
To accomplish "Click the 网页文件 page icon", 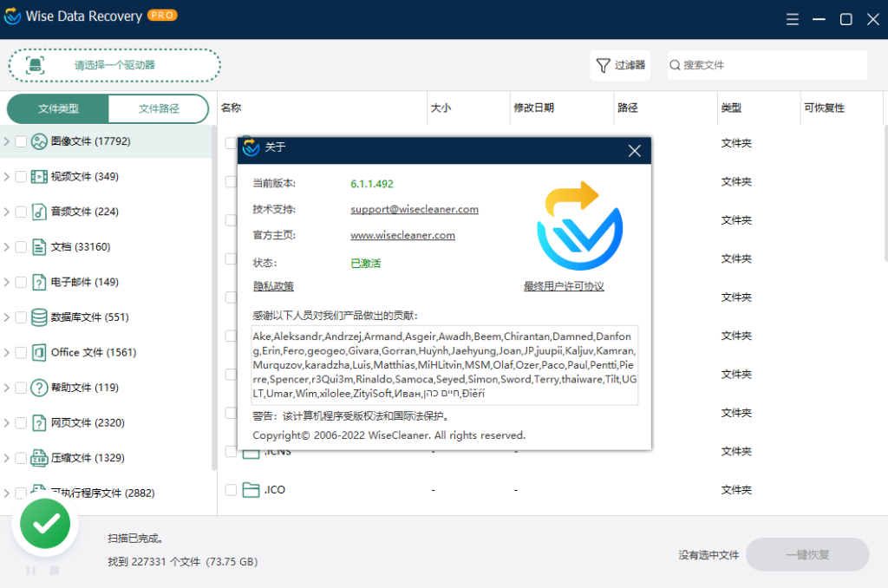I will coord(39,422).
